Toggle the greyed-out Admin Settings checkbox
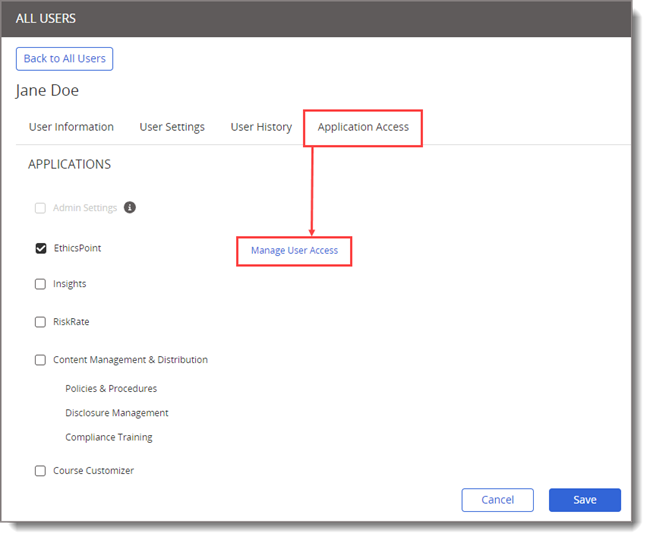This screenshot has width=650, height=540. pyautogui.click(x=41, y=208)
